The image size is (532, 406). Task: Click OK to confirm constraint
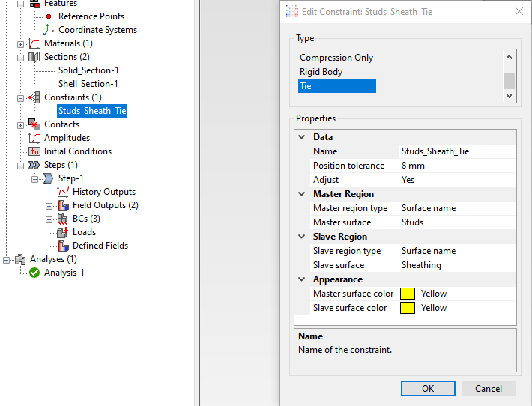click(428, 389)
